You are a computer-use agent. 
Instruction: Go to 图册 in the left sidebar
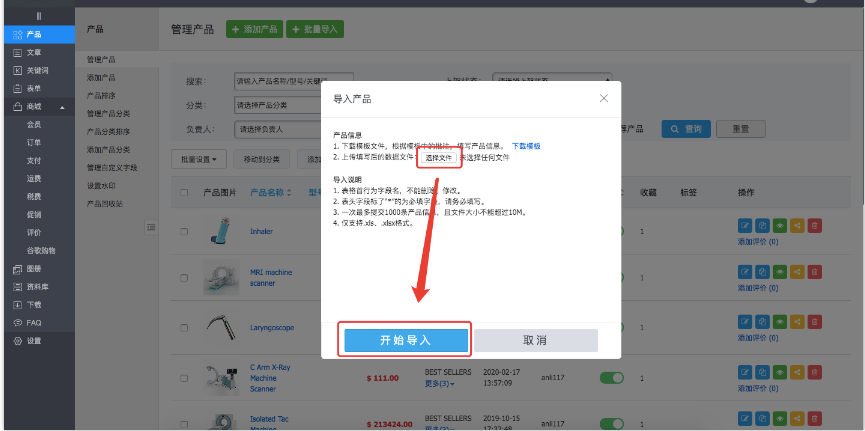click(34, 269)
